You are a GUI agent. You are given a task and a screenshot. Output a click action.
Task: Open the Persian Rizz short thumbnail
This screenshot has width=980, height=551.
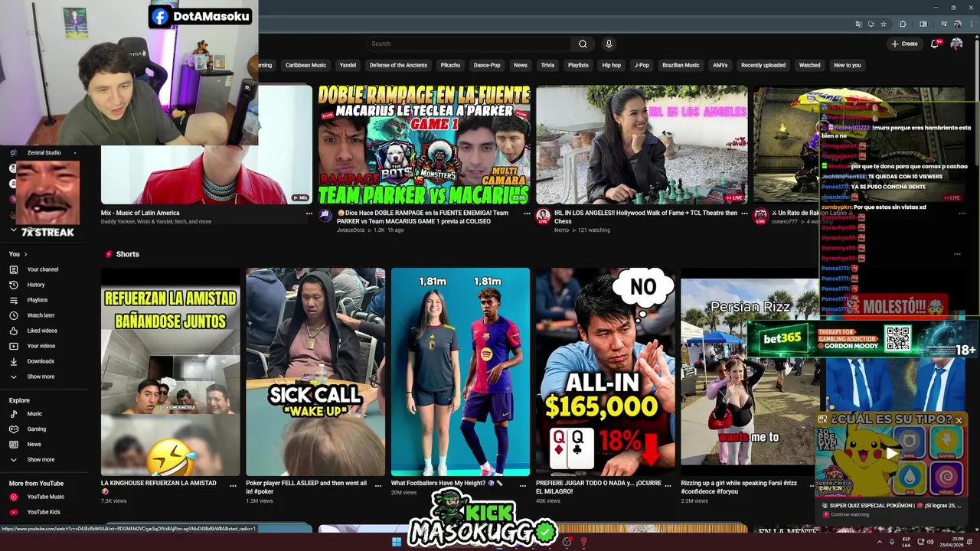pos(750,372)
